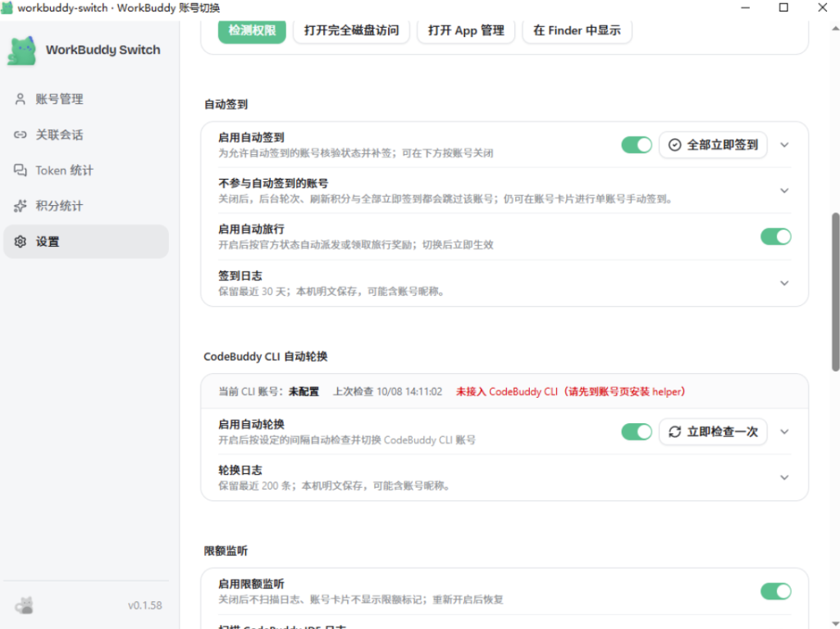The width and height of the screenshot is (840, 629).
Task: Click the gray cat icon beside the version number
Action: [24, 605]
